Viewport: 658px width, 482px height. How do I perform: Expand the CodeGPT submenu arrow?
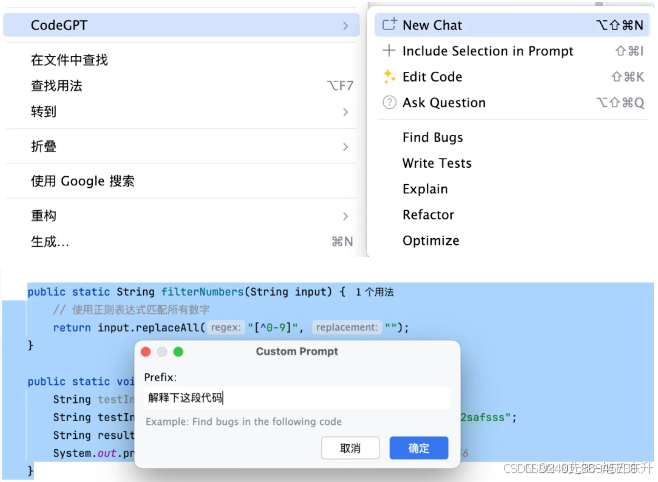click(345, 26)
